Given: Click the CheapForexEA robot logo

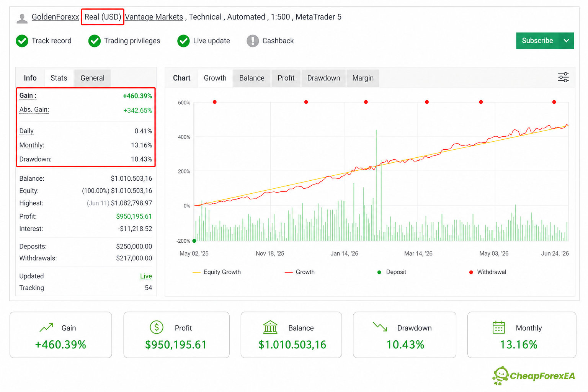Looking at the screenshot, I should point(501,376).
